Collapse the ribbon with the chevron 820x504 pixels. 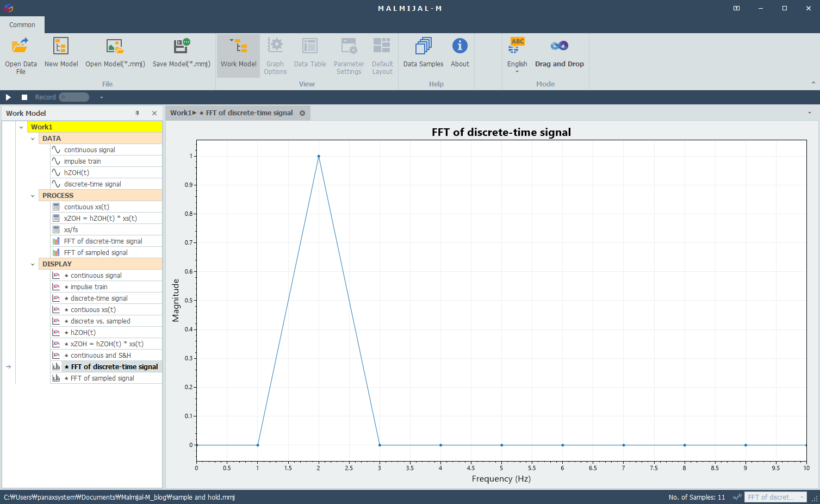pos(813,83)
